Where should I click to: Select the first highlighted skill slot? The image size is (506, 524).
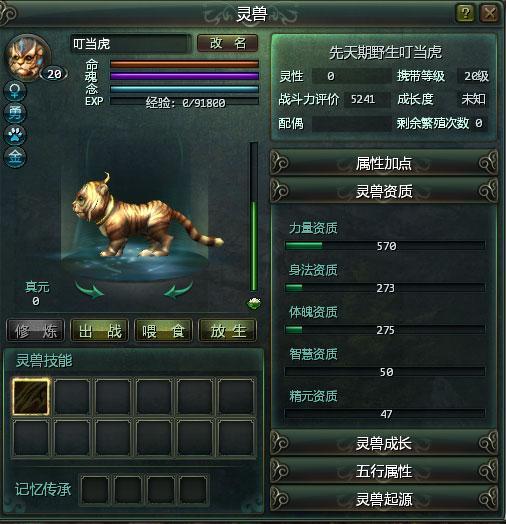[31, 397]
